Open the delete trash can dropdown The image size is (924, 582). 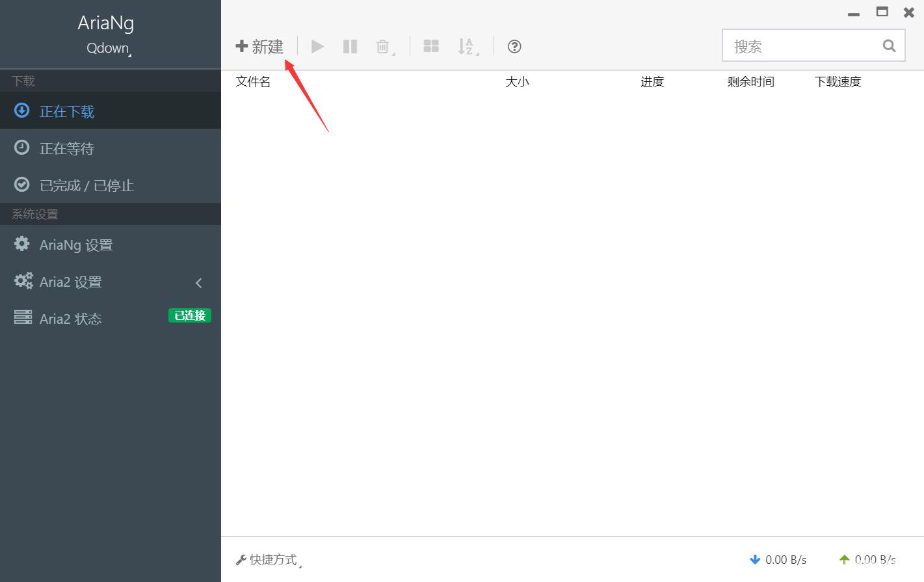point(385,47)
